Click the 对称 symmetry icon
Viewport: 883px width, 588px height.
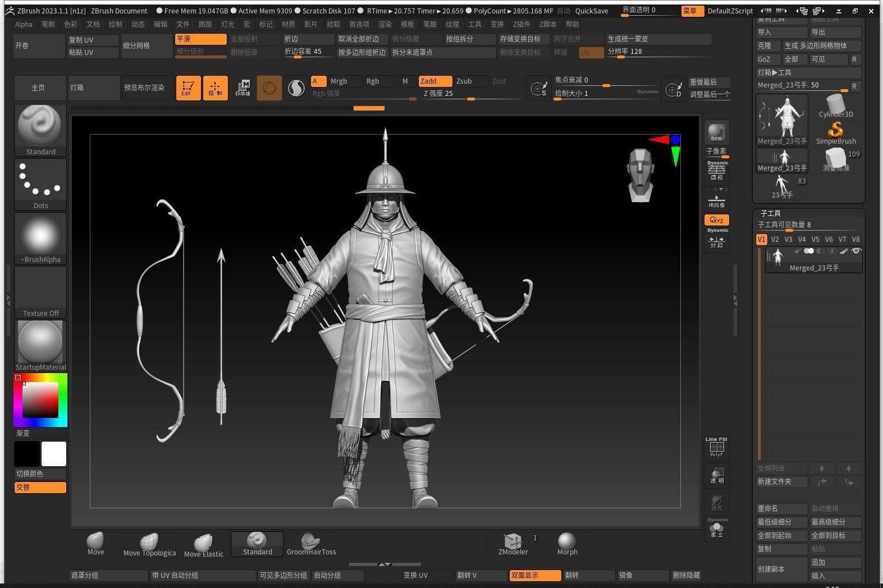(717, 240)
